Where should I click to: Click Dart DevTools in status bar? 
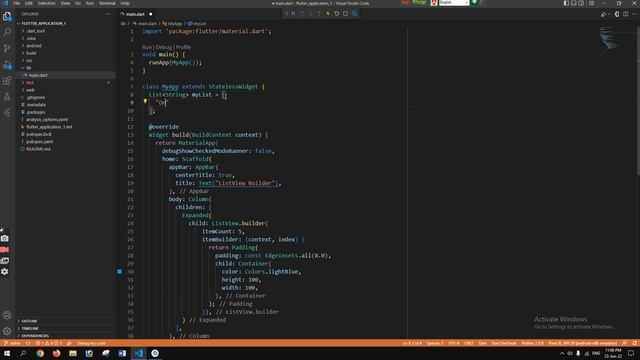(x=504, y=343)
